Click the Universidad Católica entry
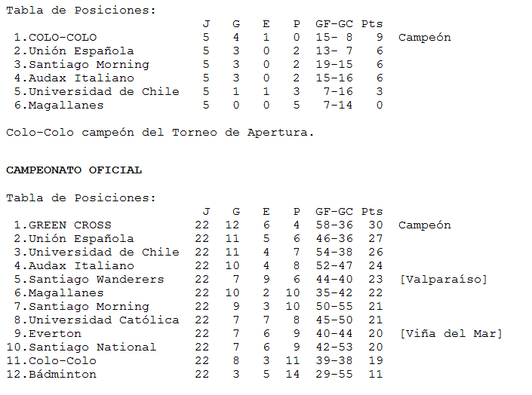Image resolution: width=532 pixels, height=395 pixels. (x=104, y=320)
